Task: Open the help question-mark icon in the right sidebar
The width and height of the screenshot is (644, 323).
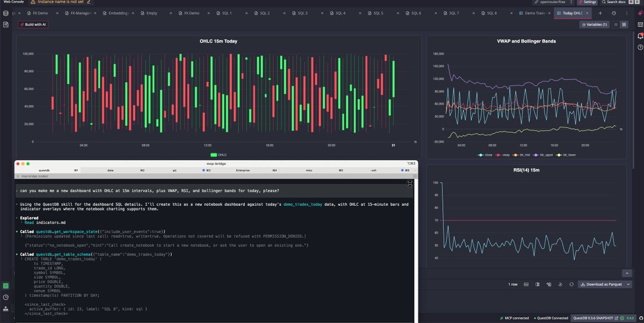Action: [x=640, y=47]
